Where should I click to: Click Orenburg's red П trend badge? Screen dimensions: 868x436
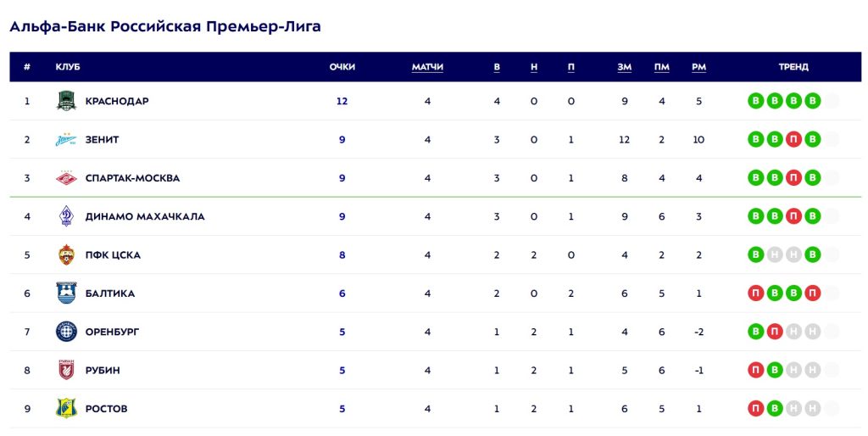point(775,332)
